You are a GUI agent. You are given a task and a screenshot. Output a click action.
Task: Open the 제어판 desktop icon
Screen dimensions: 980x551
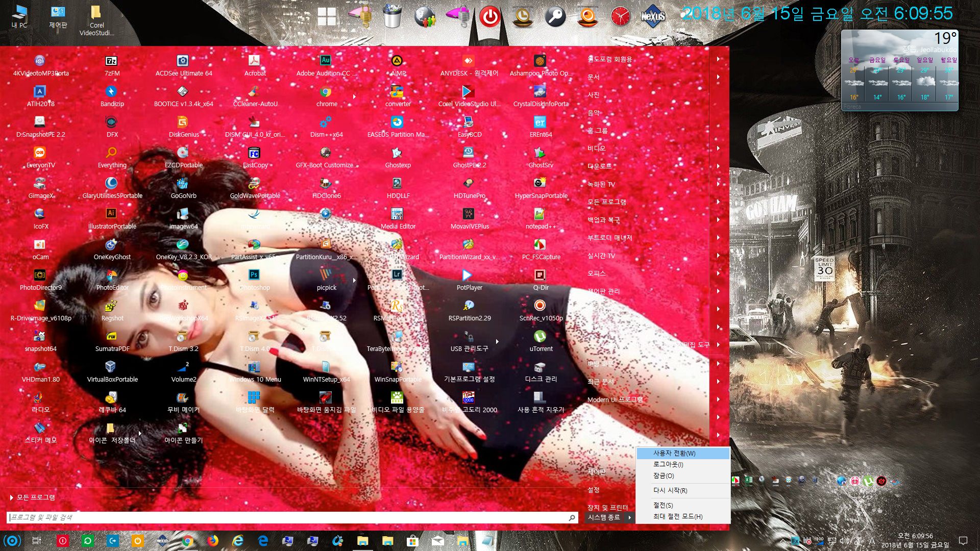click(x=58, y=16)
